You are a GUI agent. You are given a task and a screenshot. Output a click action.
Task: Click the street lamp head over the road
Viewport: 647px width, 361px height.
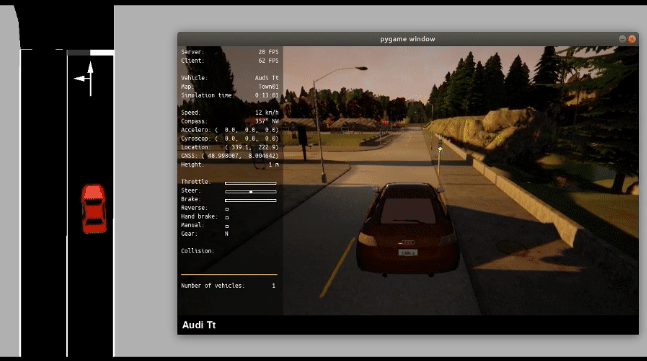pyautogui.click(x=361, y=68)
